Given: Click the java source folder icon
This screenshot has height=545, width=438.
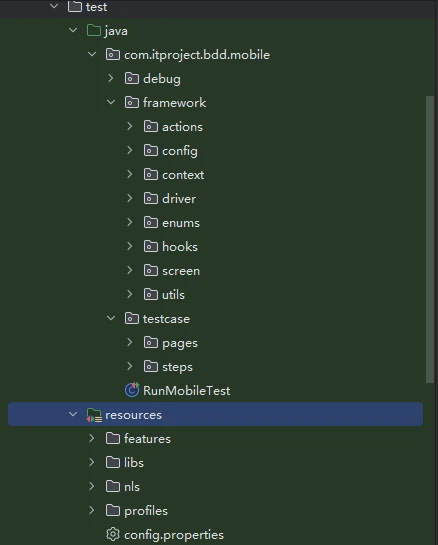Looking at the screenshot, I should [94, 31].
